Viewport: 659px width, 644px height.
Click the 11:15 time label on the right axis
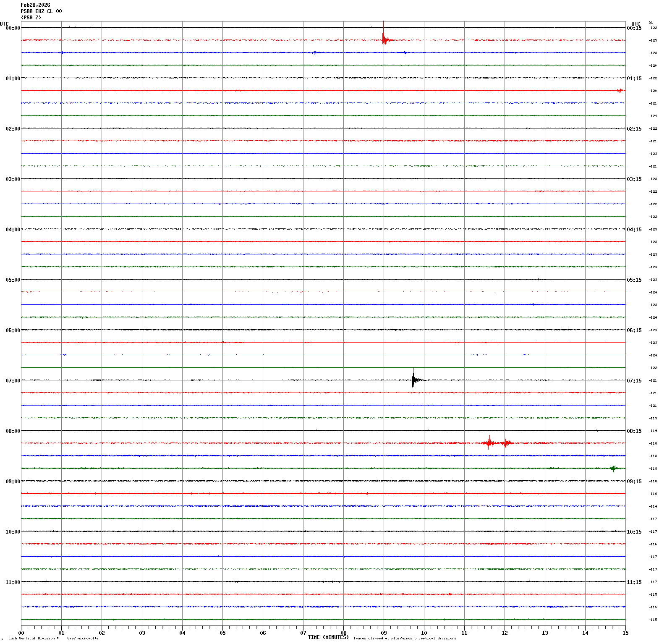pos(634,582)
